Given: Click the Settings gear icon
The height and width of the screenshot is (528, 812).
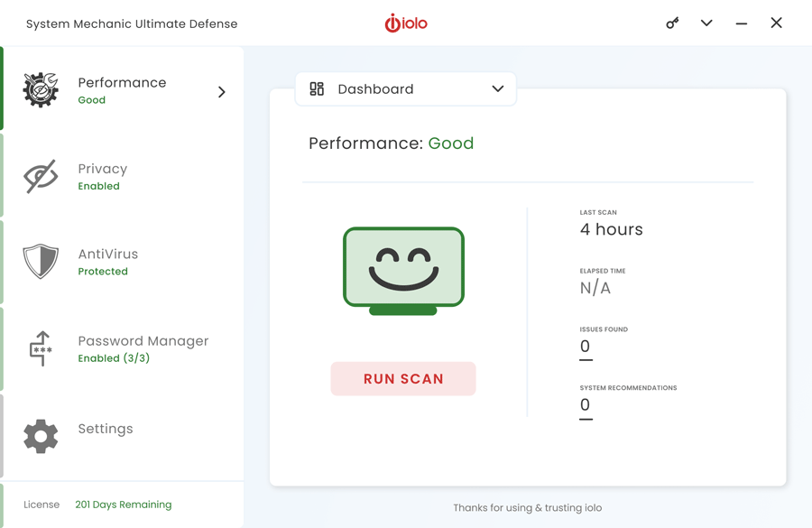Looking at the screenshot, I should [x=41, y=436].
